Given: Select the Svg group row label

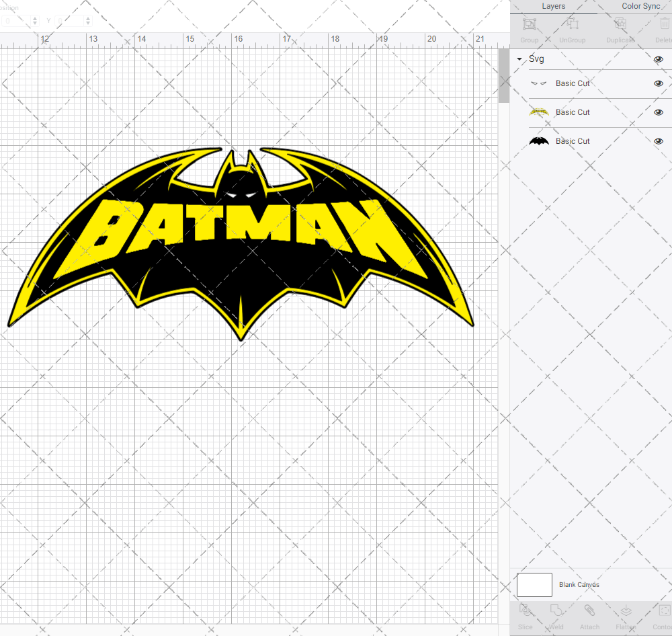Looking at the screenshot, I should click(536, 59).
